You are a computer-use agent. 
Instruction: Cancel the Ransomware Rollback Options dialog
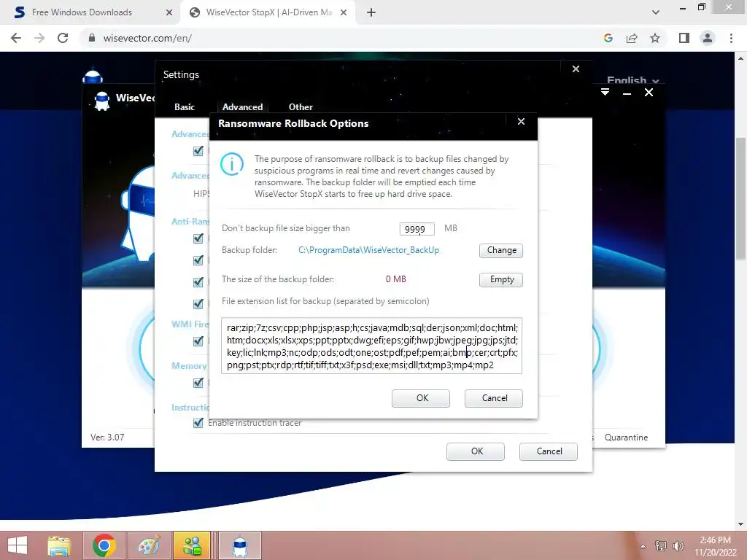pos(494,398)
